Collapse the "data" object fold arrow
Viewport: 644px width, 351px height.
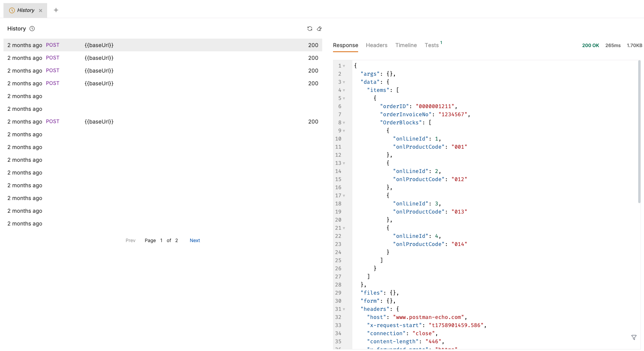[x=344, y=82]
